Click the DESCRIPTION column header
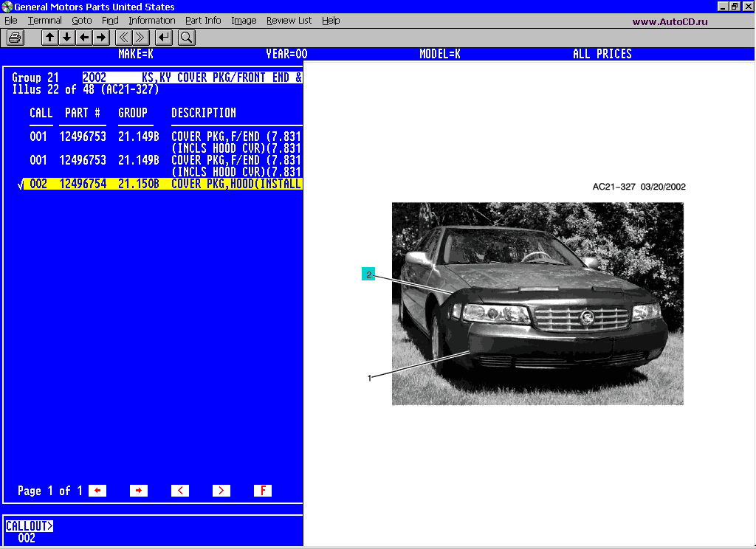The image size is (756, 549). pos(204,113)
